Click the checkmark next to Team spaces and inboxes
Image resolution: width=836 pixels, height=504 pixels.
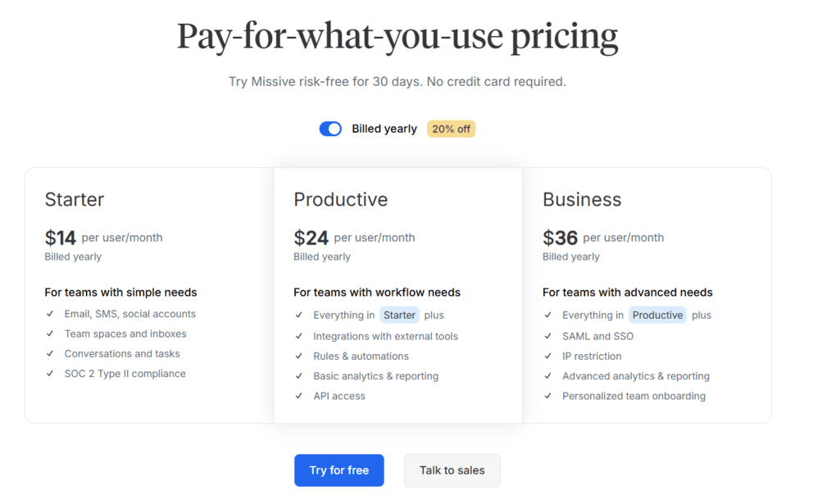(x=49, y=334)
